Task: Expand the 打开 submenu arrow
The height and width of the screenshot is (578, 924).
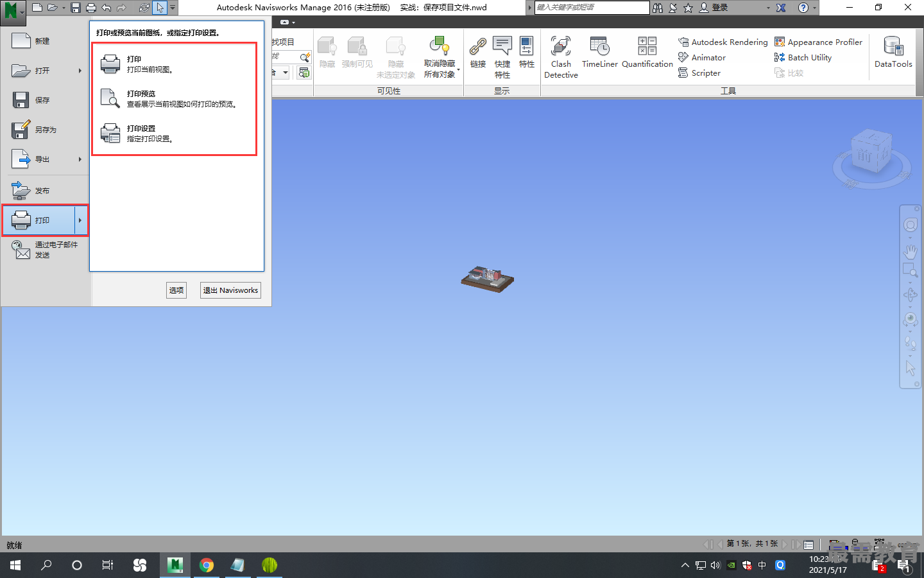Action: coord(80,71)
